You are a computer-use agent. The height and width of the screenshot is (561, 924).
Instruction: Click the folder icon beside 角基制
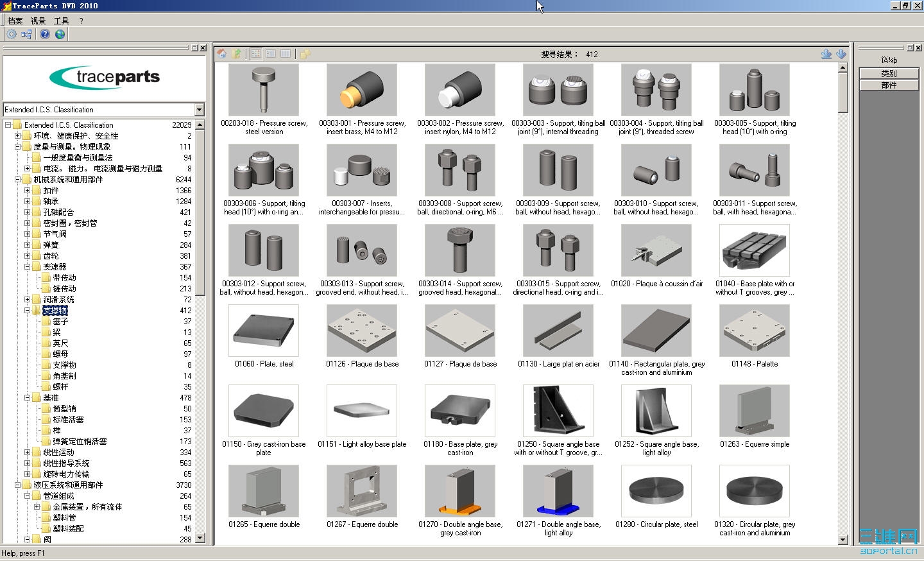click(x=46, y=376)
